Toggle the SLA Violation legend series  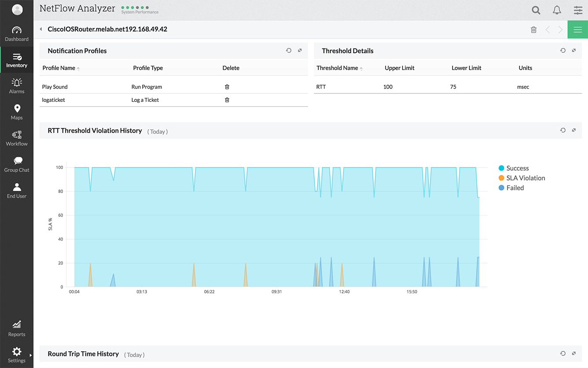[522, 178]
